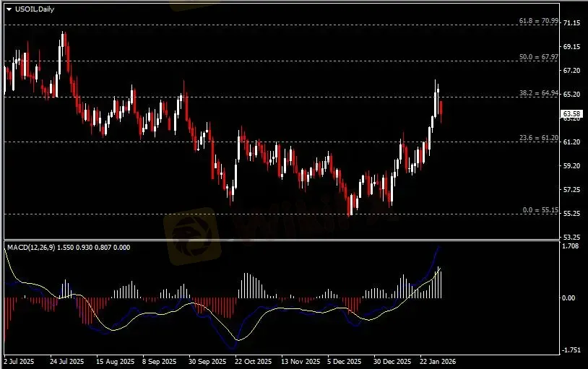Select the 23.6 = 61.20 Fibonacci label
This screenshot has width=588, height=369.
(x=538, y=138)
